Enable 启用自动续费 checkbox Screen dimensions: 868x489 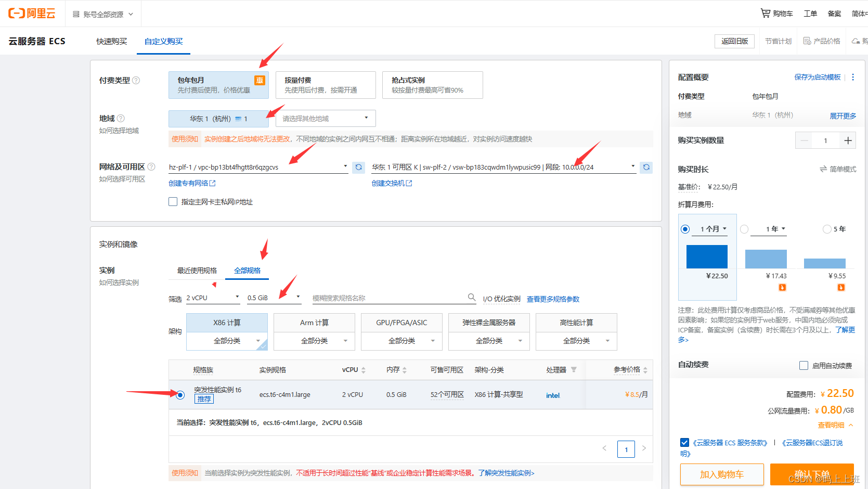804,366
